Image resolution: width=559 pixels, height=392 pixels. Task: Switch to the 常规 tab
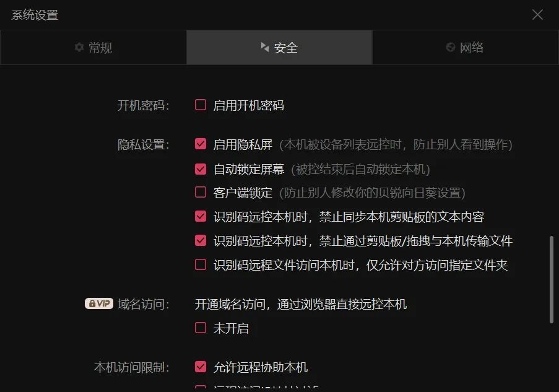[93, 48]
